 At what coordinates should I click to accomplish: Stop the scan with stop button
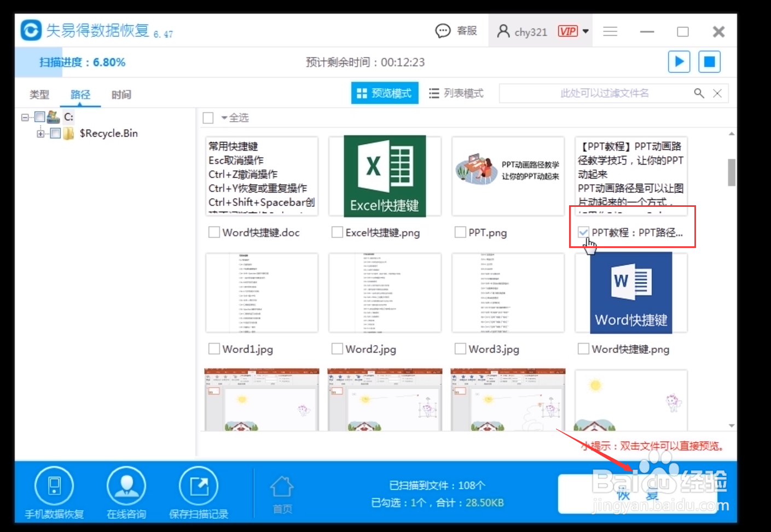709,61
